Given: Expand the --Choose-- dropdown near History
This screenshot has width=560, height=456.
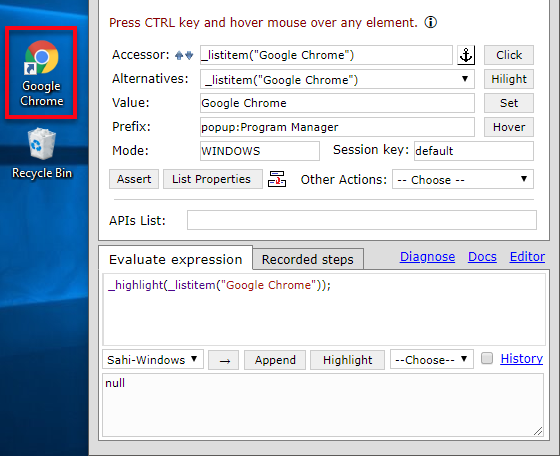Looking at the screenshot, I should pos(431,359).
